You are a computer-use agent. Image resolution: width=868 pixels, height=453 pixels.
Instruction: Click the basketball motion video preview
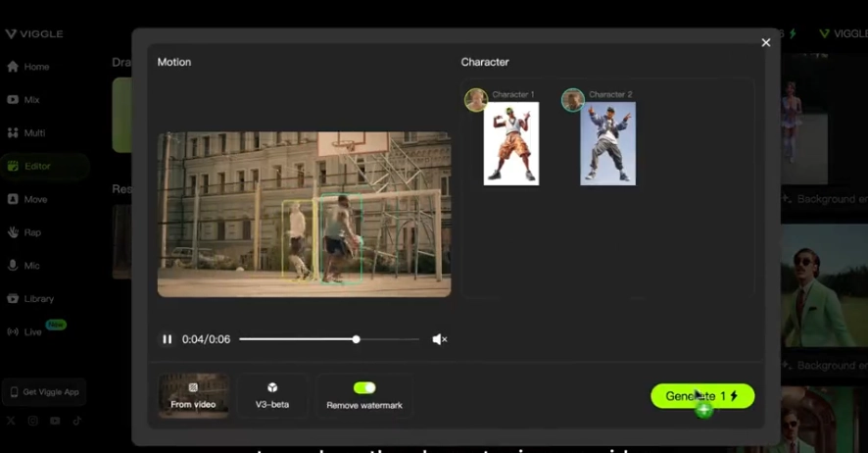point(304,215)
